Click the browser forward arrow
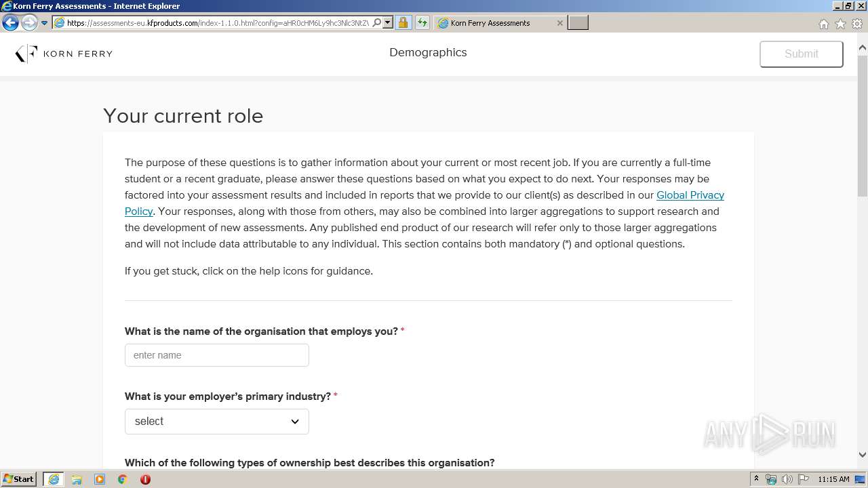The width and height of the screenshot is (868, 488). coord(29,23)
